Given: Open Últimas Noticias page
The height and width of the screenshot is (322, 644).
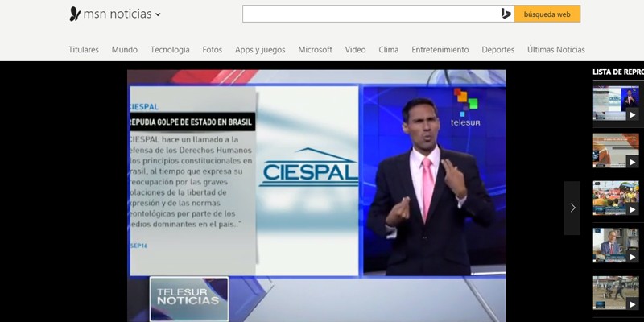Looking at the screenshot, I should point(556,49).
